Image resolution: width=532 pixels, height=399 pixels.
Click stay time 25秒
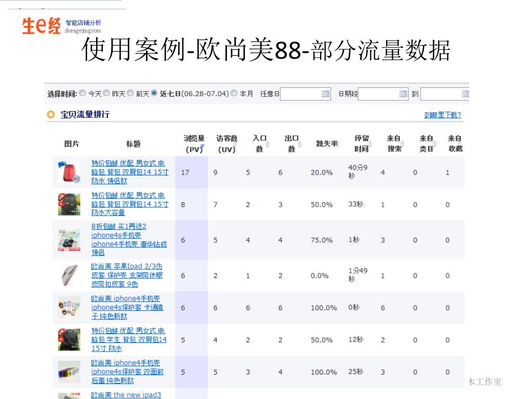click(x=356, y=372)
